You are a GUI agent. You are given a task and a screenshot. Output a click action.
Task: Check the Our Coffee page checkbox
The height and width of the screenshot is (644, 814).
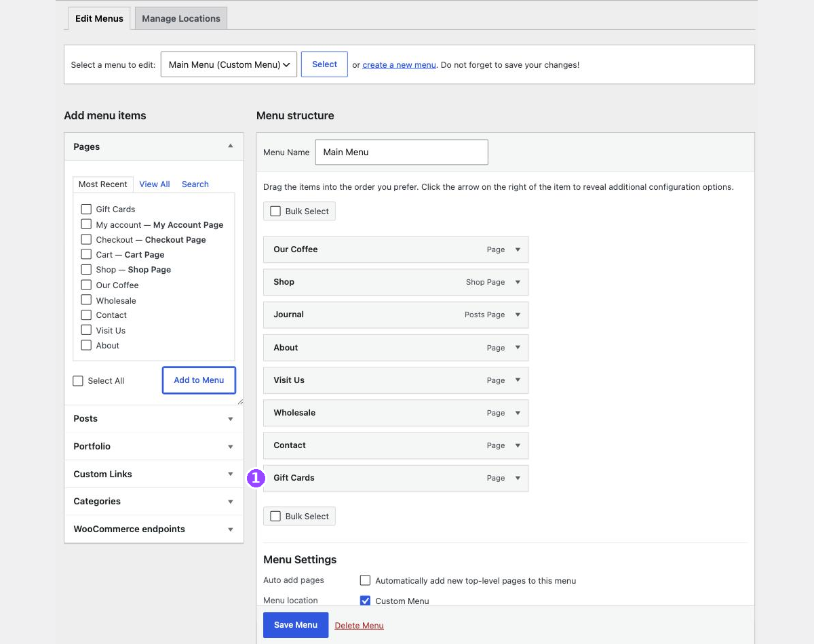(x=86, y=285)
